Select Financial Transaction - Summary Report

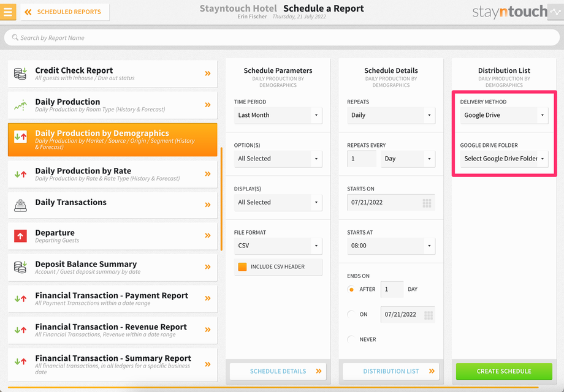click(x=113, y=364)
